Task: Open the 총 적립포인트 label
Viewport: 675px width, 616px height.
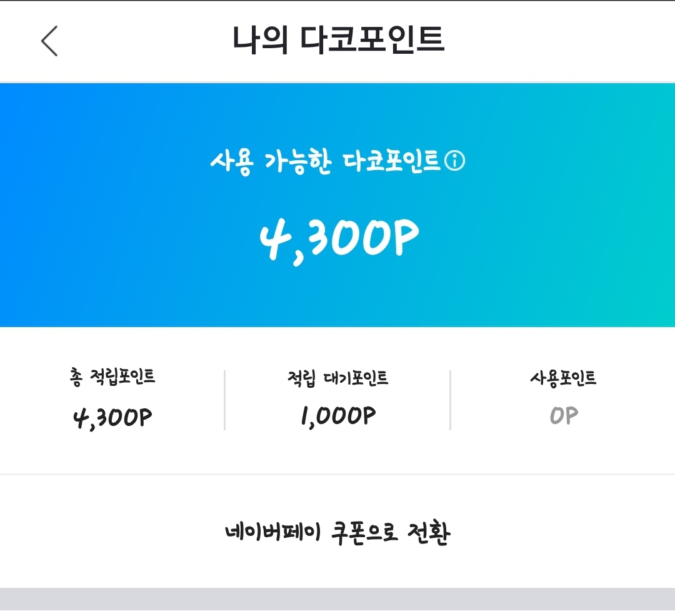Action: (x=112, y=377)
